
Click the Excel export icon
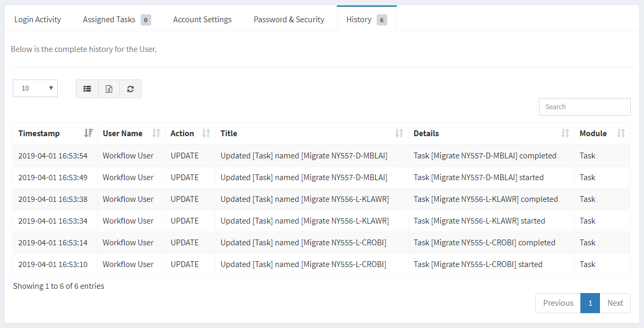click(x=109, y=89)
